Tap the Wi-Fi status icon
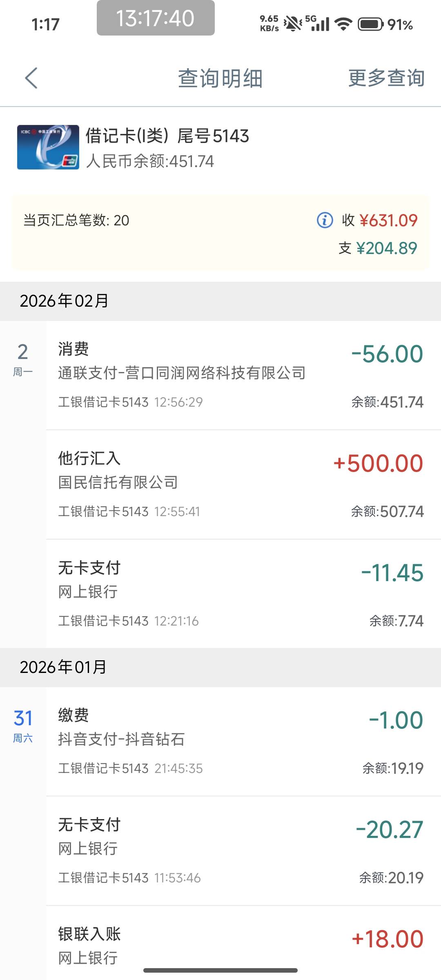This screenshot has height=980, width=441. pos(343,24)
